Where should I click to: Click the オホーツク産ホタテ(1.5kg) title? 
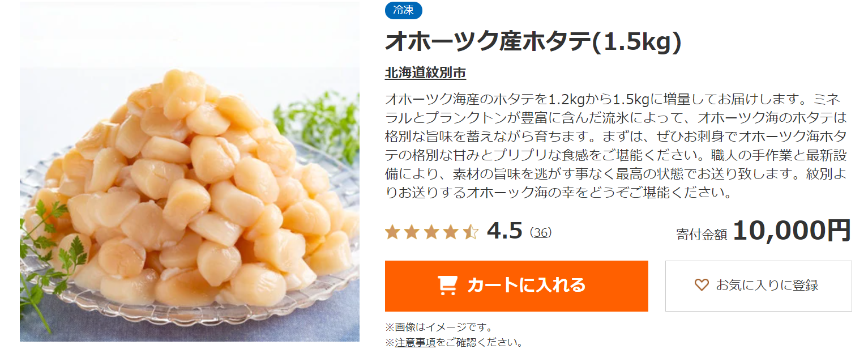pyautogui.click(x=532, y=42)
